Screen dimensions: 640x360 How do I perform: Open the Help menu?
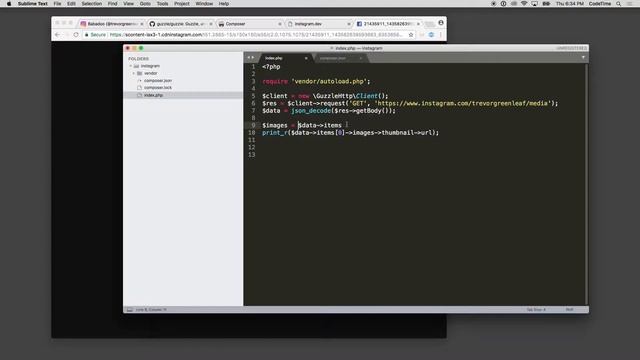click(224, 4)
